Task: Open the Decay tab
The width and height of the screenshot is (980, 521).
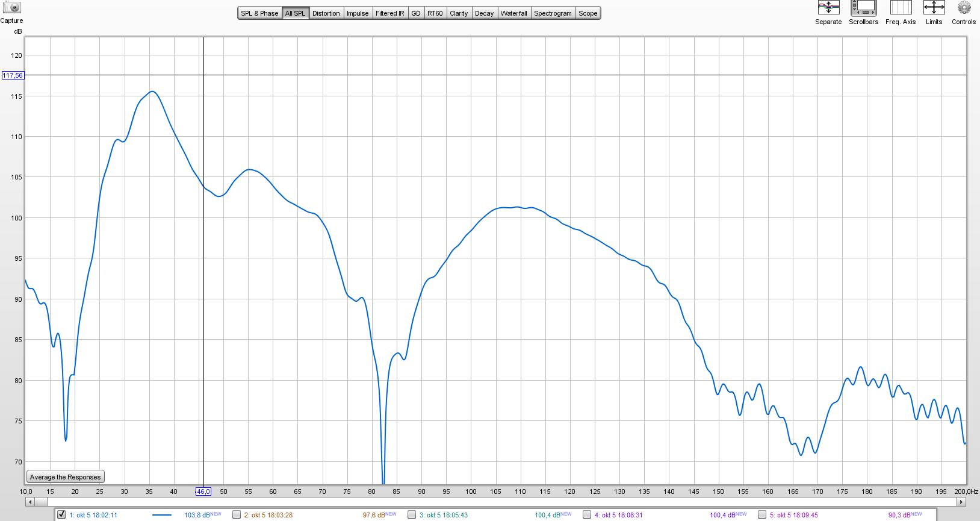Action: 484,13
